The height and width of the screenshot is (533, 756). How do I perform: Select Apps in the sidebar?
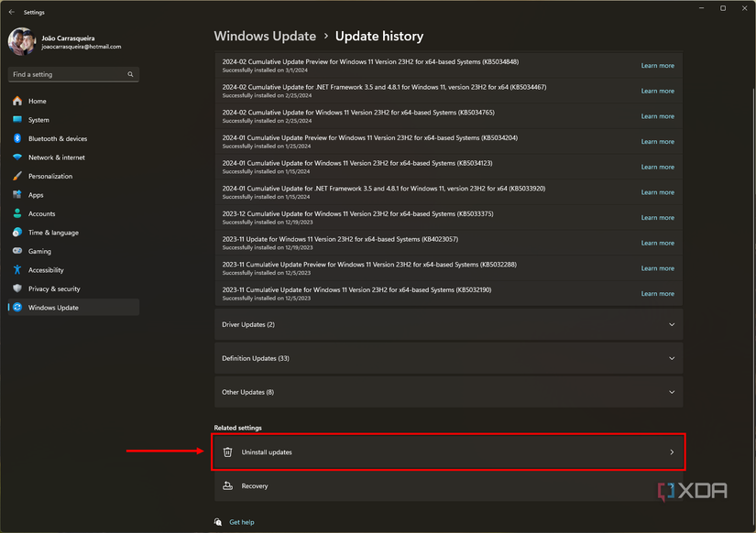click(x=36, y=195)
